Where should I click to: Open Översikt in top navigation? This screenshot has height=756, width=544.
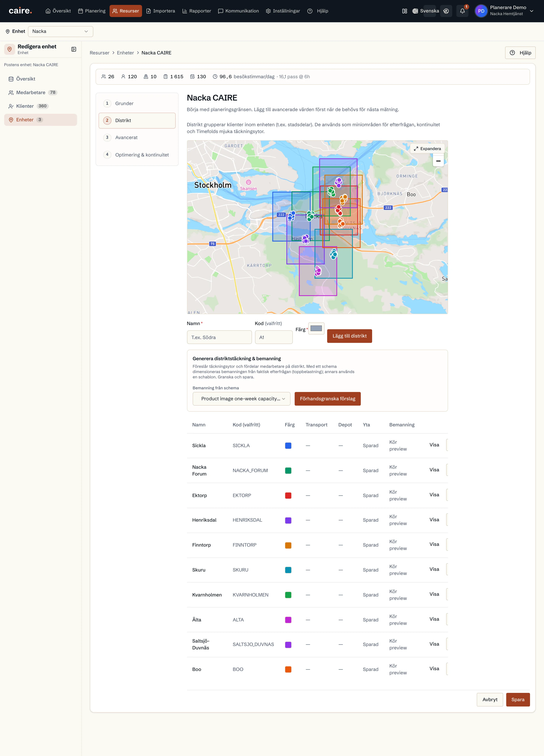click(x=58, y=11)
